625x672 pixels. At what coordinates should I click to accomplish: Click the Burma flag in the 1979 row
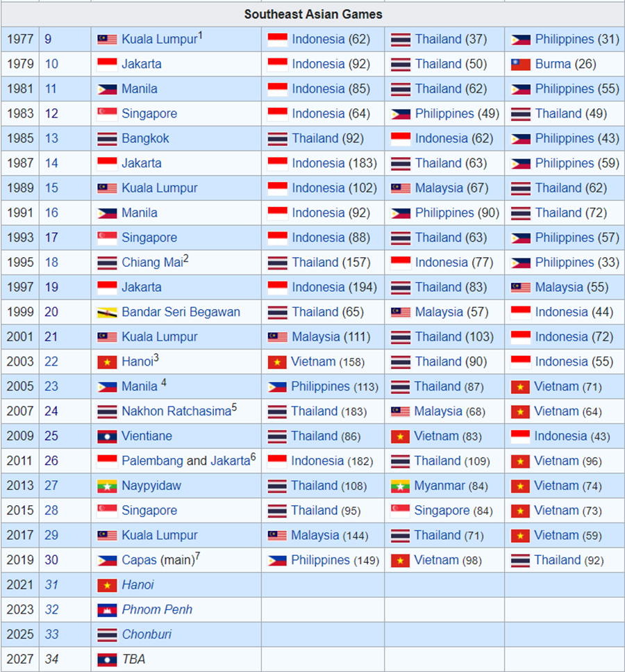click(521, 65)
